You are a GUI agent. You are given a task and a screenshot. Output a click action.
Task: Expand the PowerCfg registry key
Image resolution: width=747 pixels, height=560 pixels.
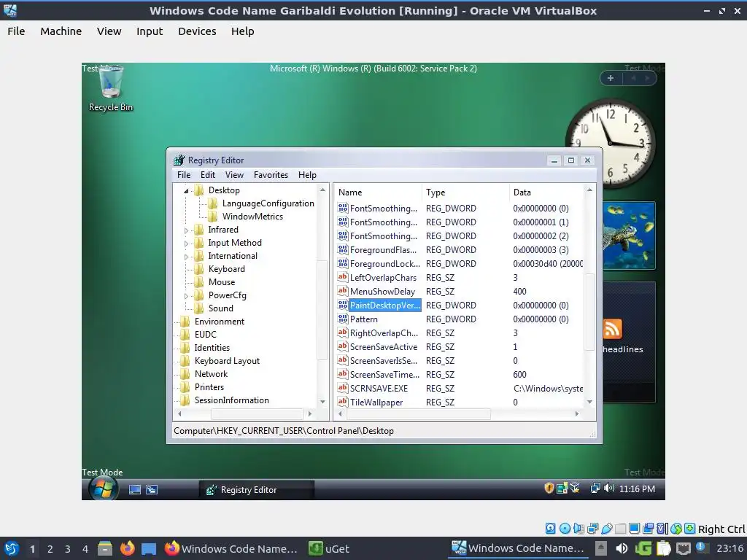pyautogui.click(x=186, y=296)
